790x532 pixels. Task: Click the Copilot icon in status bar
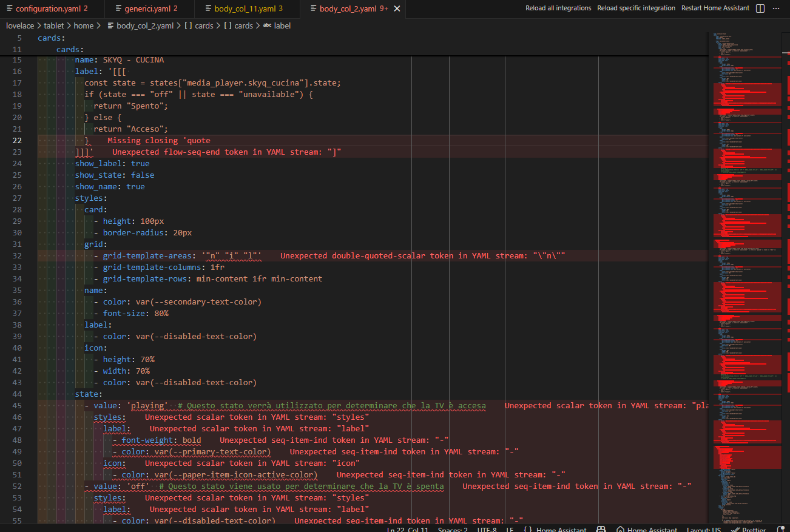pyautogui.click(x=601, y=529)
